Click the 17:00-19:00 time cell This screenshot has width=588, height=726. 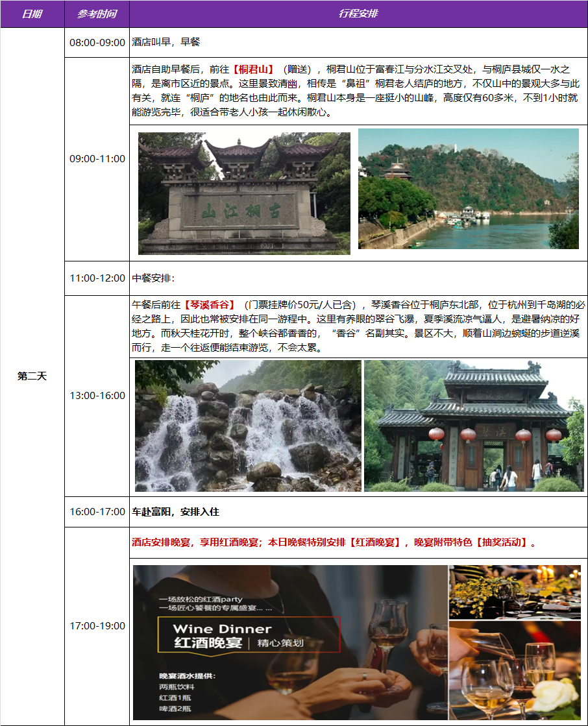pos(97,626)
